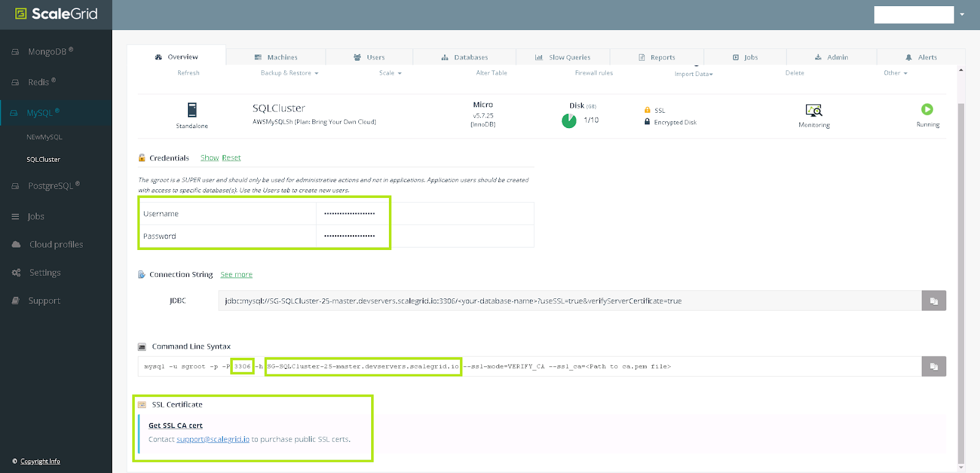Click the green Running status icon
980x473 pixels.
click(x=927, y=109)
